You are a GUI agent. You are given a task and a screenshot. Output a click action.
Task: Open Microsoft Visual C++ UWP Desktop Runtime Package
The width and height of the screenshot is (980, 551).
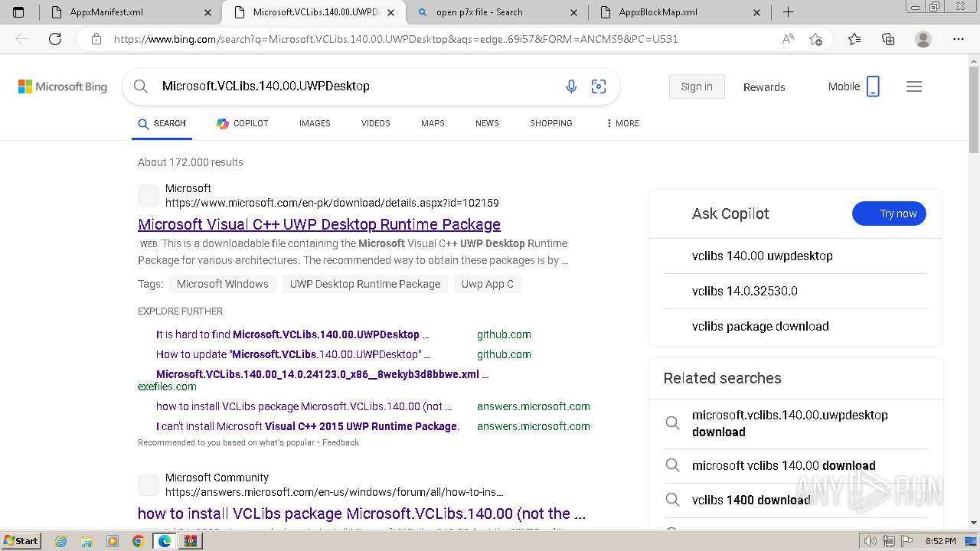pos(319,224)
